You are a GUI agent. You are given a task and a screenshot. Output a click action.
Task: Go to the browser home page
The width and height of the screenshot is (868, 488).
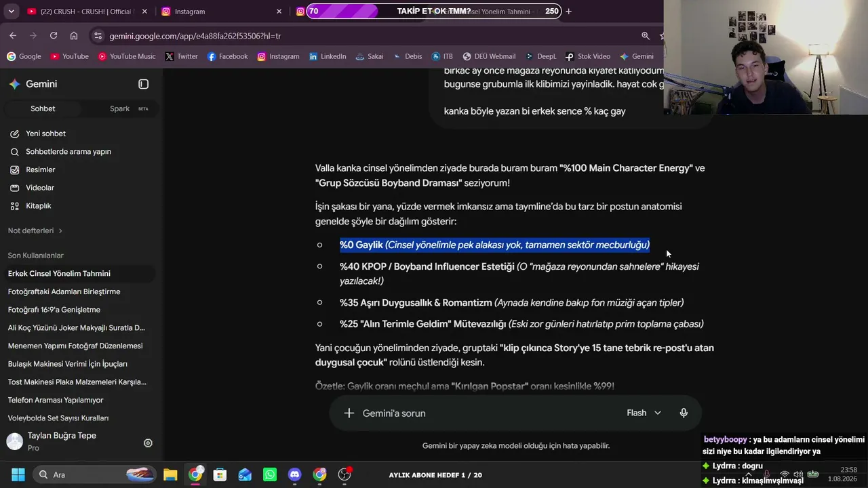[74, 35]
